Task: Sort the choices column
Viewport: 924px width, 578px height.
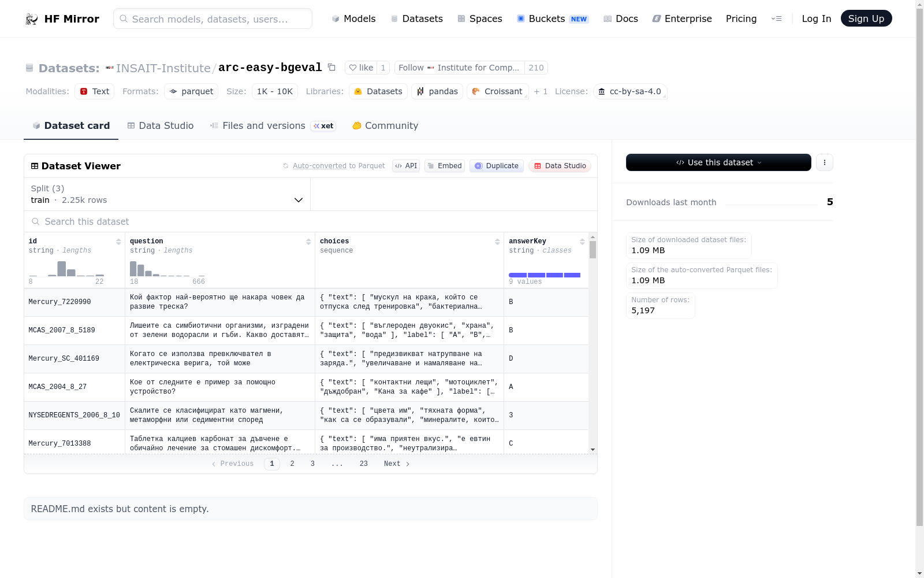Action: [497, 242]
